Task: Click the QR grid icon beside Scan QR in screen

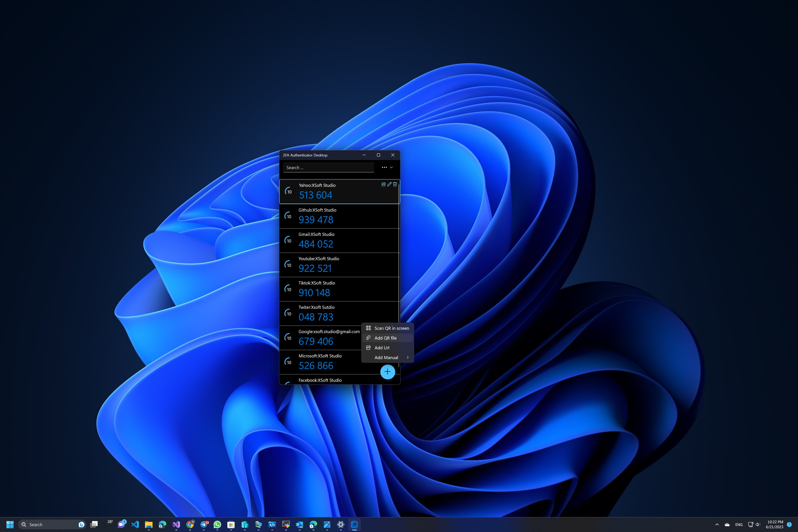Action: [368, 328]
